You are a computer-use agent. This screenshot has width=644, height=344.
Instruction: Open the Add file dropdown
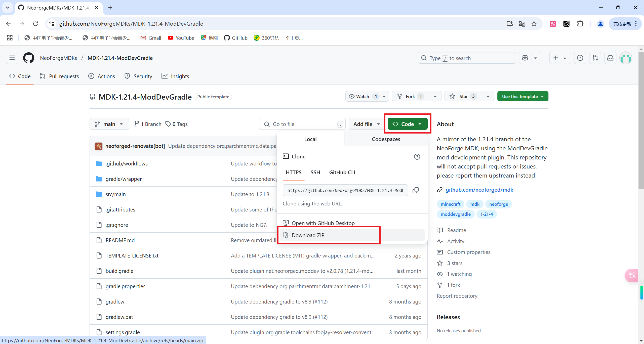pyautogui.click(x=366, y=124)
